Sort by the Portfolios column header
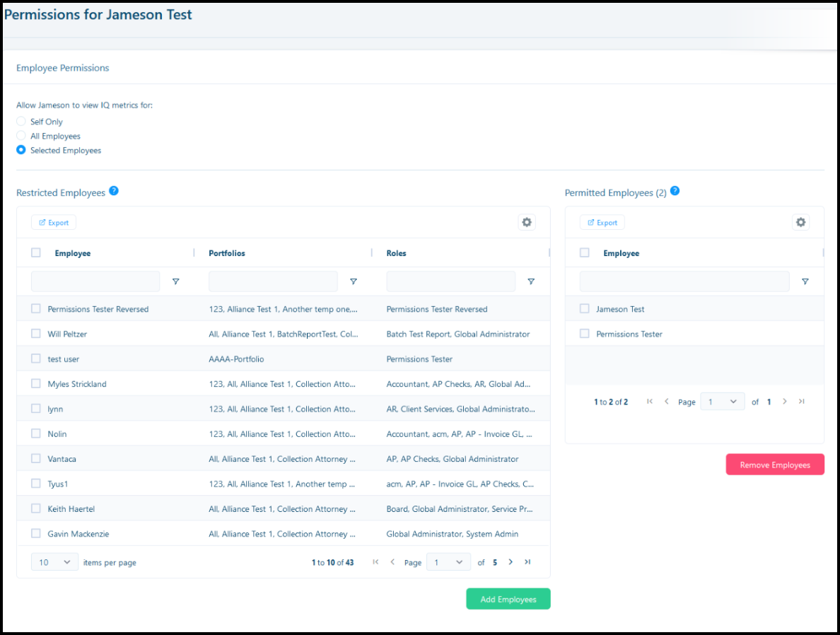The width and height of the screenshot is (840, 635). pos(227,253)
